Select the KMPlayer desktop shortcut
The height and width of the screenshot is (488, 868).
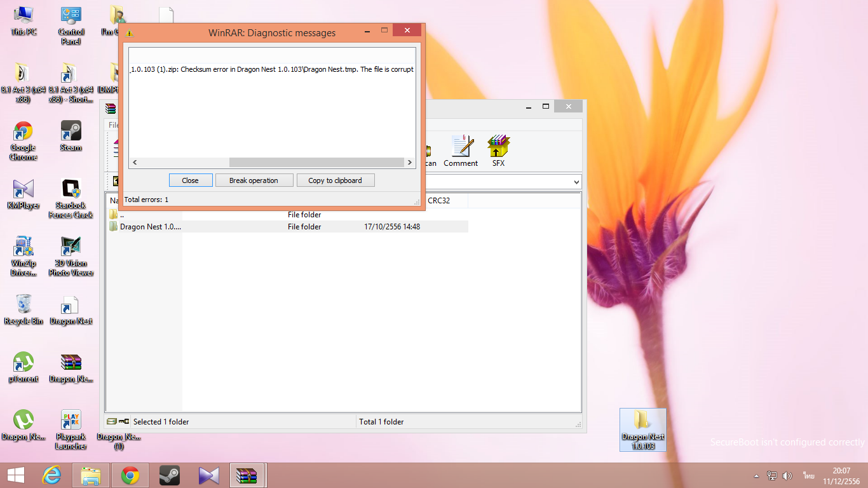24,194
